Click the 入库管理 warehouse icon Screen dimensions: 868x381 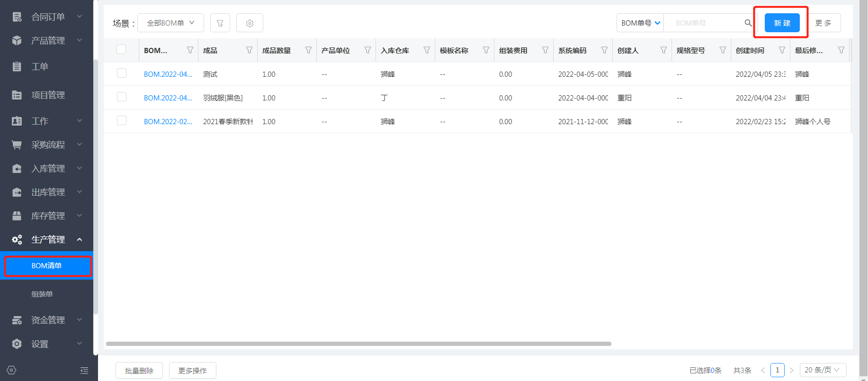17,168
